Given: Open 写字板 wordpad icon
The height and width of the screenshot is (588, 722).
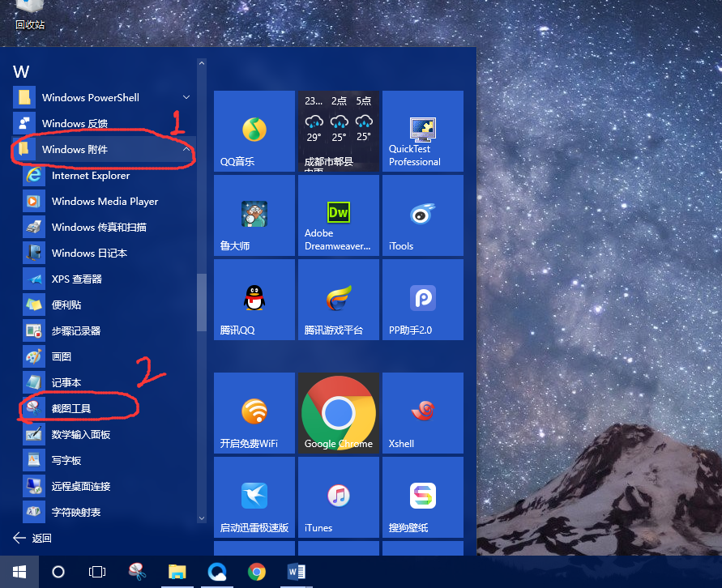Looking at the screenshot, I should tap(34, 460).
